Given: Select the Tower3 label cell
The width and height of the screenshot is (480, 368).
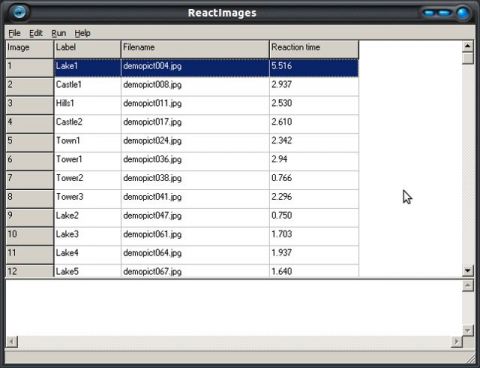Looking at the screenshot, I should [x=88, y=199].
